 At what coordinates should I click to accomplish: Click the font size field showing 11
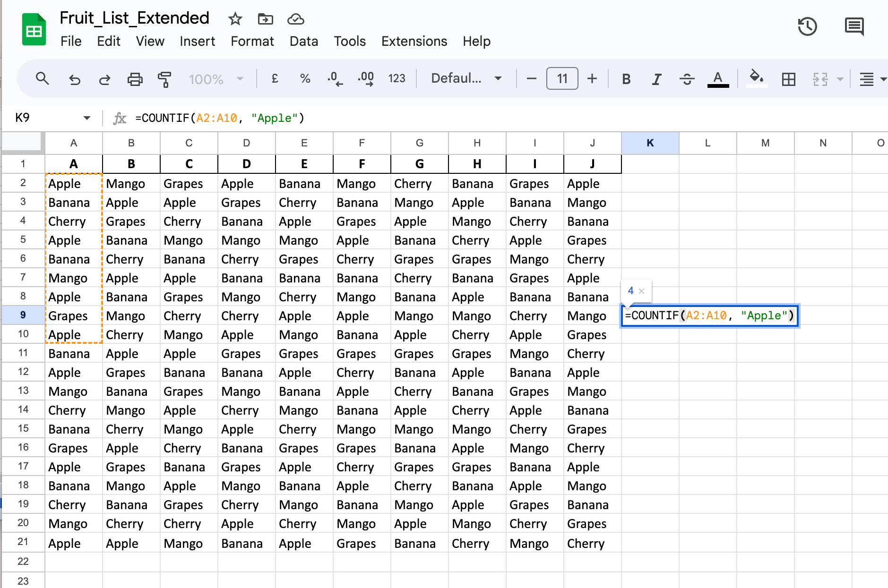(562, 78)
